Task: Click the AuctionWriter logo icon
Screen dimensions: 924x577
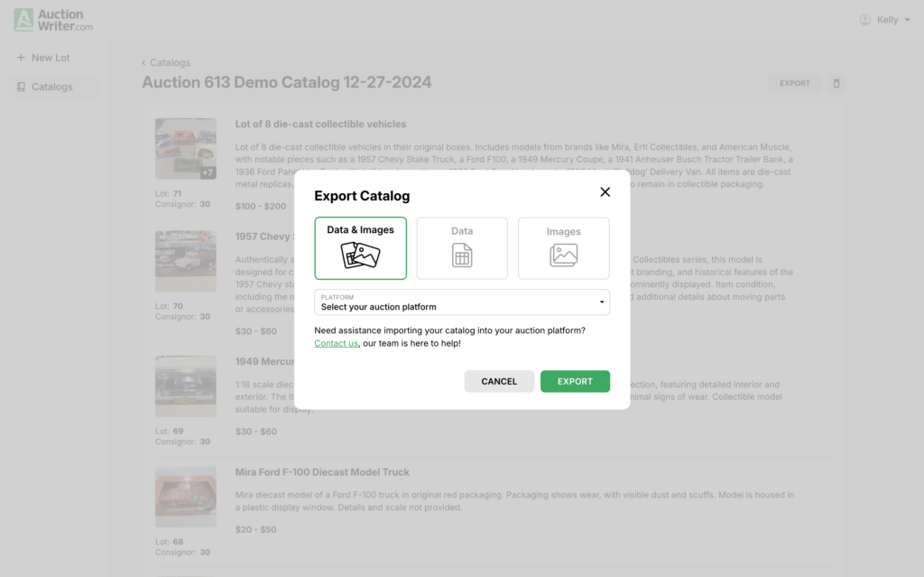Action: [x=22, y=18]
